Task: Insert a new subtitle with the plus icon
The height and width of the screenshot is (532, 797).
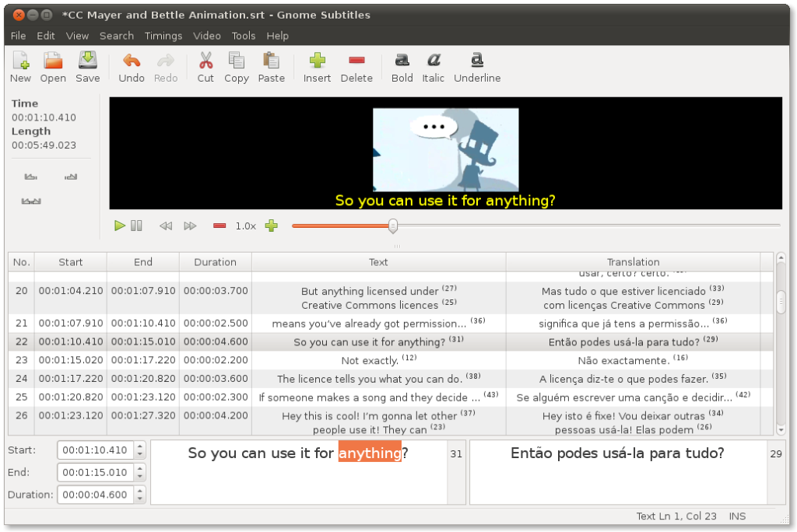Action: pyautogui.click(x=317, y=61)
